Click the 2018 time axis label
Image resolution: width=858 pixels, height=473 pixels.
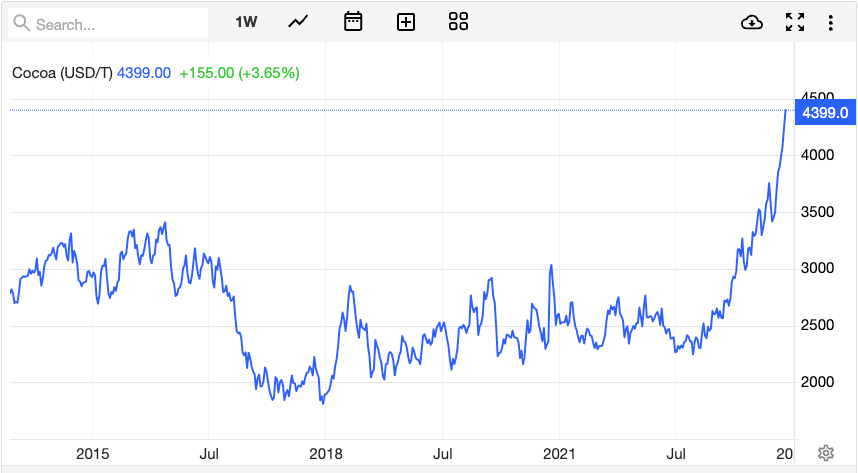(326, 454)
